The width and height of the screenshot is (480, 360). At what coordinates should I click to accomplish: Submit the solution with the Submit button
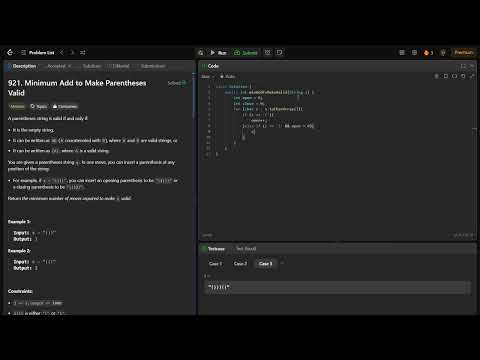(x=246, y=53)
